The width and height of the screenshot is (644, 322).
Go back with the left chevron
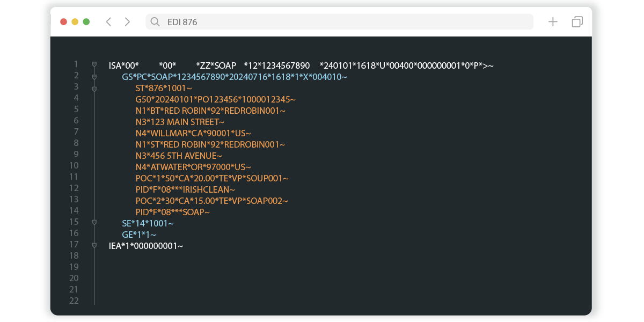coord(108,21)
